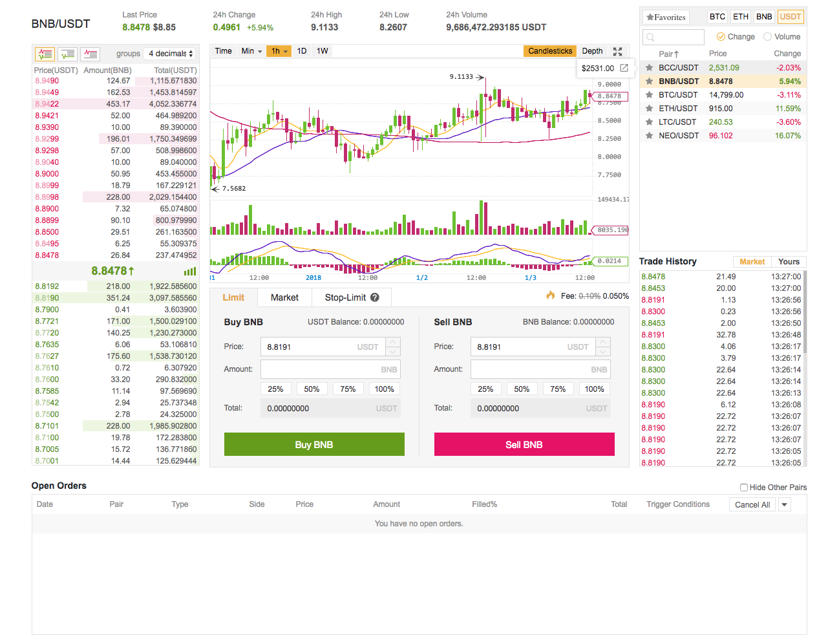Decrease the Buy price stepper

coord(393,351)
